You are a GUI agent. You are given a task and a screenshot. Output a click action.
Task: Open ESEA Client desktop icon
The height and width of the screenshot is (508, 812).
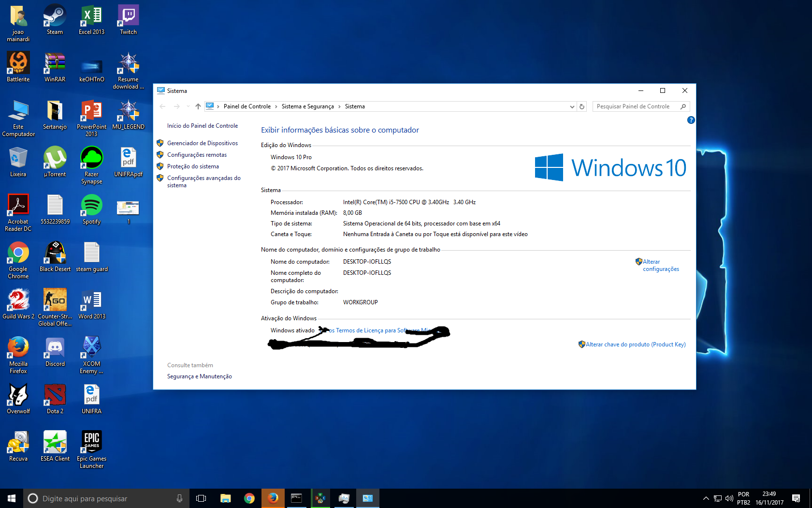coord(55,447)
